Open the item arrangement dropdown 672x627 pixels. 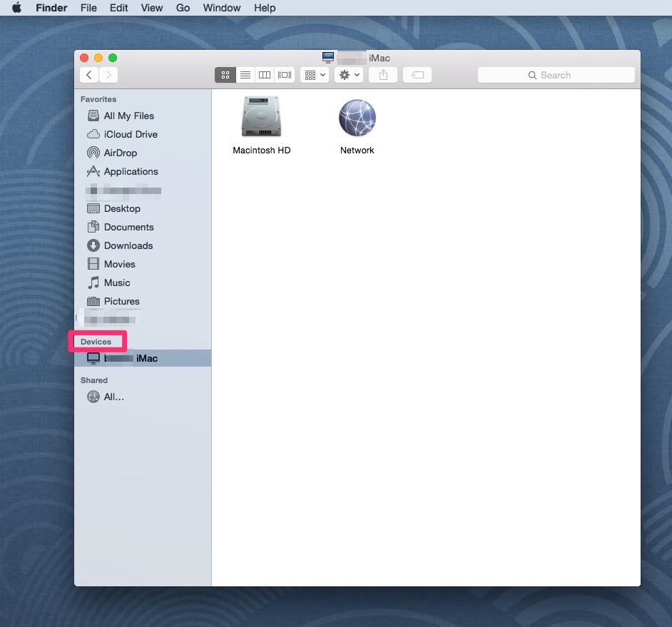[x=315, y=75]
